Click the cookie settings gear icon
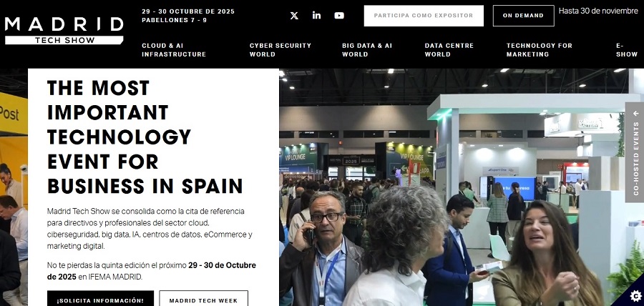Screen dimensions: 644x306 tap(635, 296)
